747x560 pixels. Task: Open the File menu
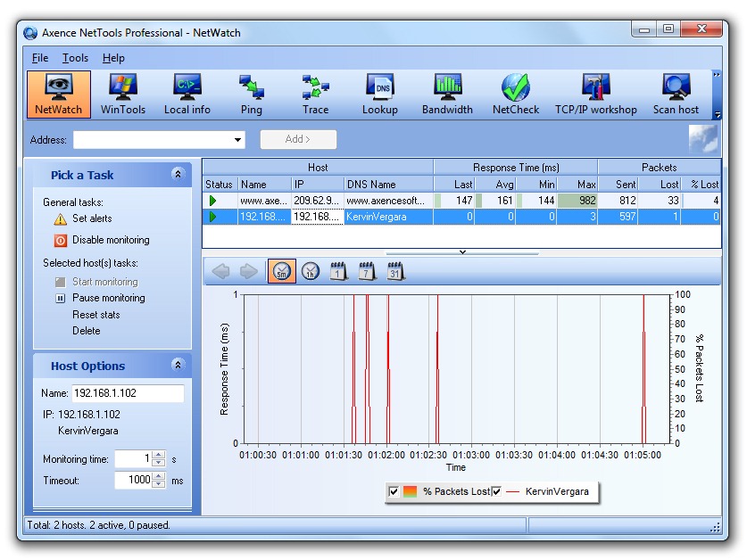click(x=40, y=58)
